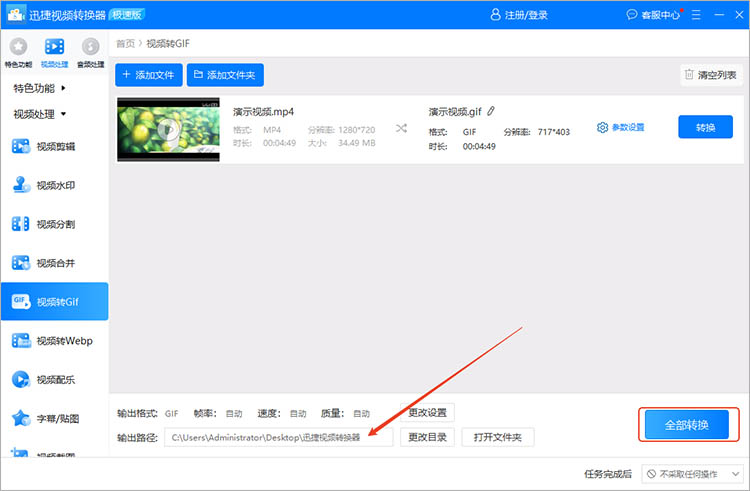Click the 视频转Webp sidebar icon
The width and height of the screenshot is (750, 491).
tap(21, 340)
